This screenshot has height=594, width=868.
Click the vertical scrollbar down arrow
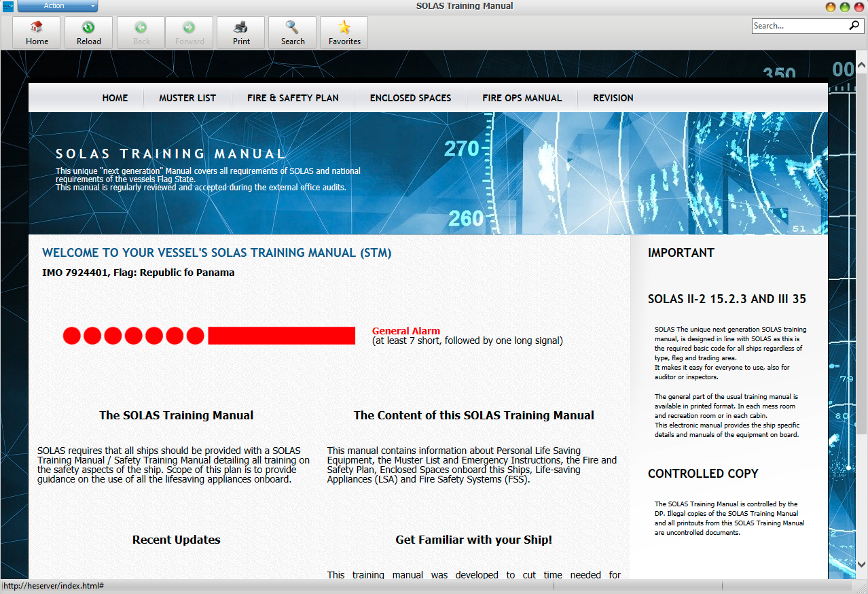(861, 564)
